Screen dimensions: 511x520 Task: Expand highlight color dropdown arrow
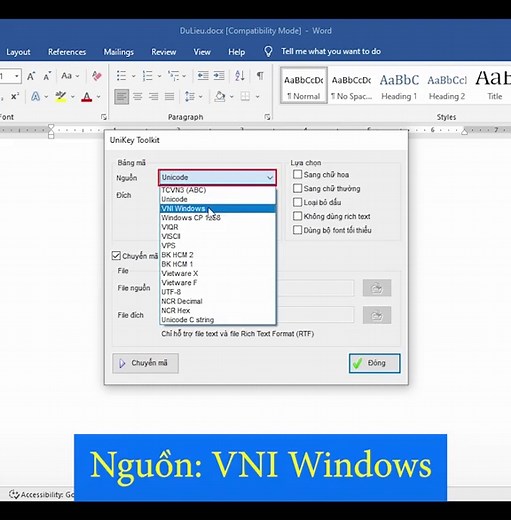coord(73,97)
